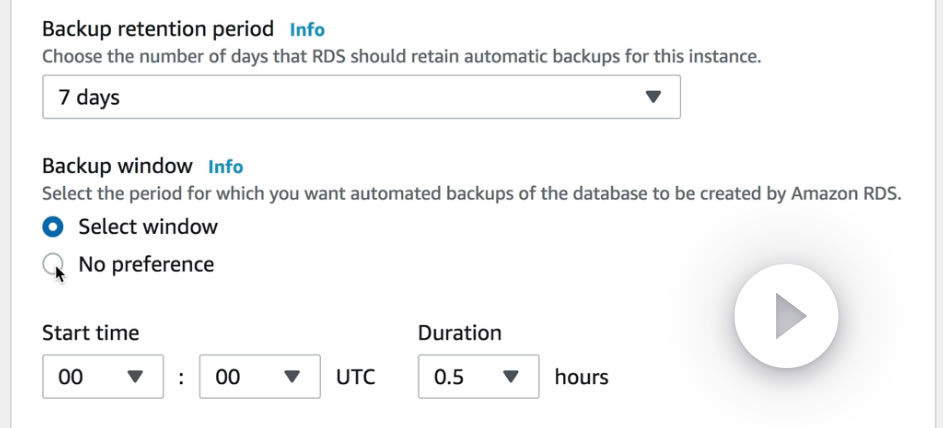Click the Duration label

[460, 333]
